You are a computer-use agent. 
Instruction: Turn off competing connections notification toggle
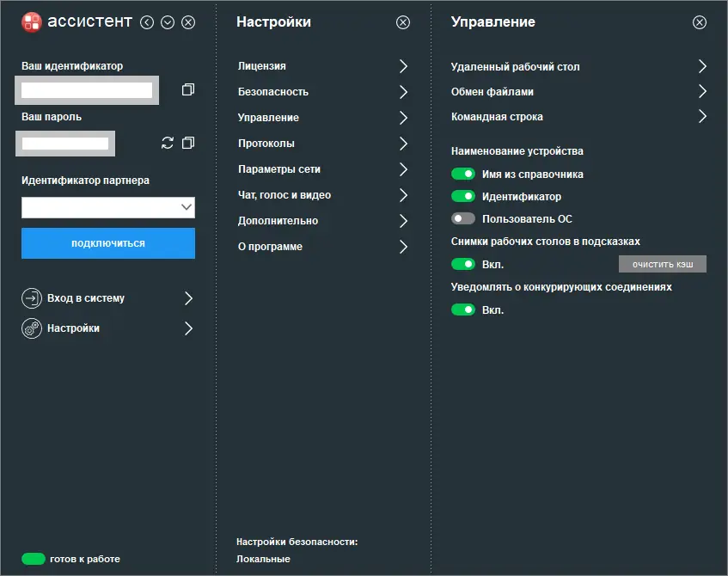[x=463, y=309]
